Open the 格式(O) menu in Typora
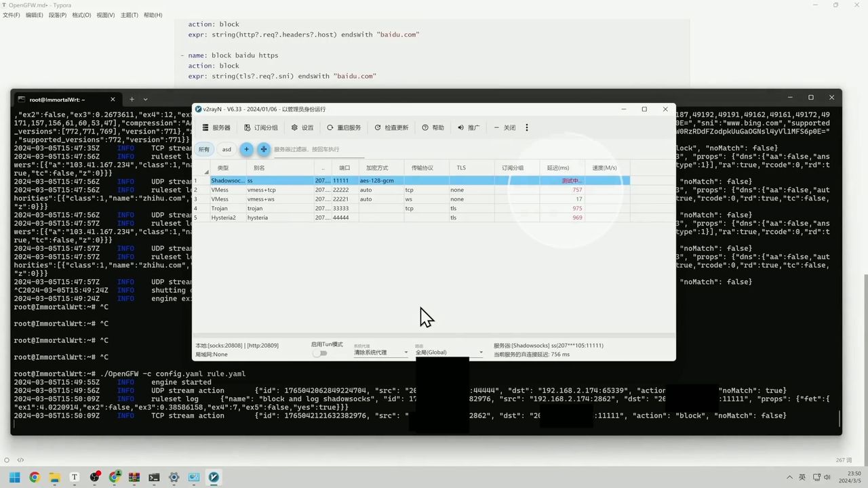868x488 pixels. [81, 15]
